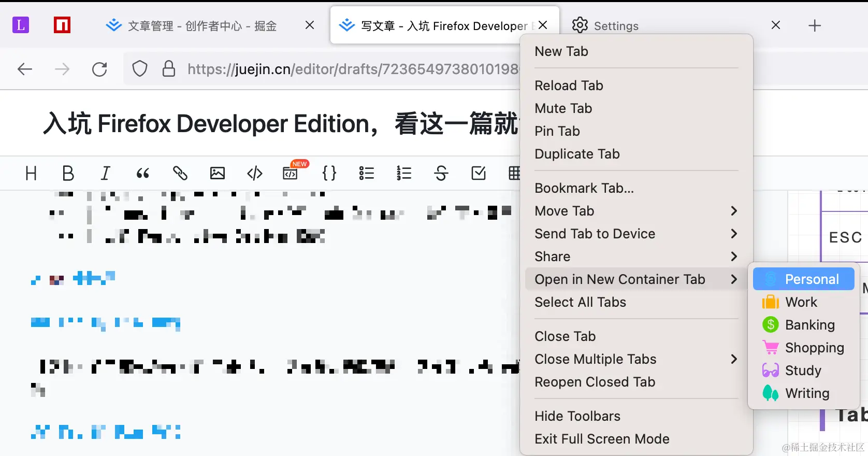Create an ordered numbered list
Viewport: 868px width, 456px height.
[x=404, y=173]
